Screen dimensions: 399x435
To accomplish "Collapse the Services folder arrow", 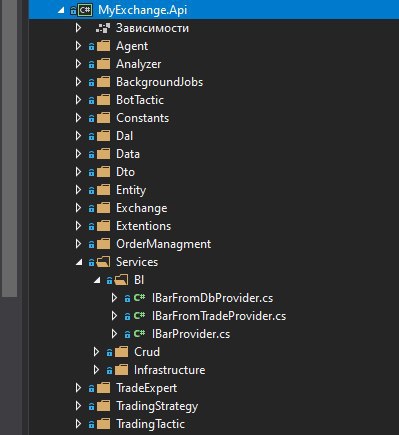I will coord(79,263).
